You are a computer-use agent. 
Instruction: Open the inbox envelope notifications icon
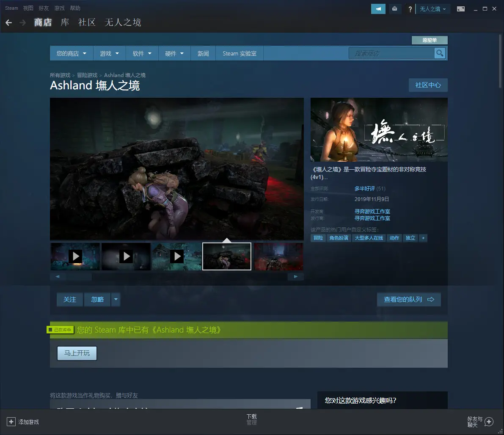[394, 9]
